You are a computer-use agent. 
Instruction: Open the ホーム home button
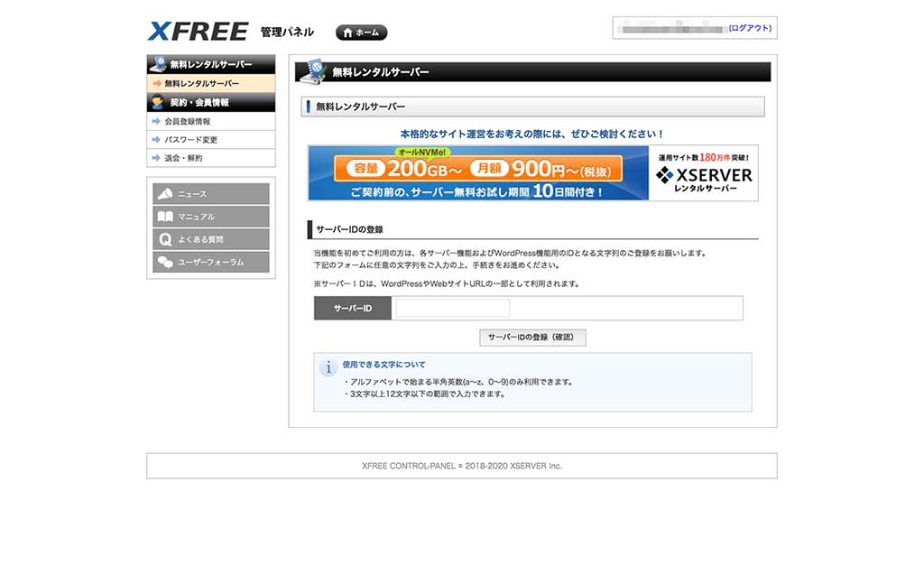coord(361,32)
